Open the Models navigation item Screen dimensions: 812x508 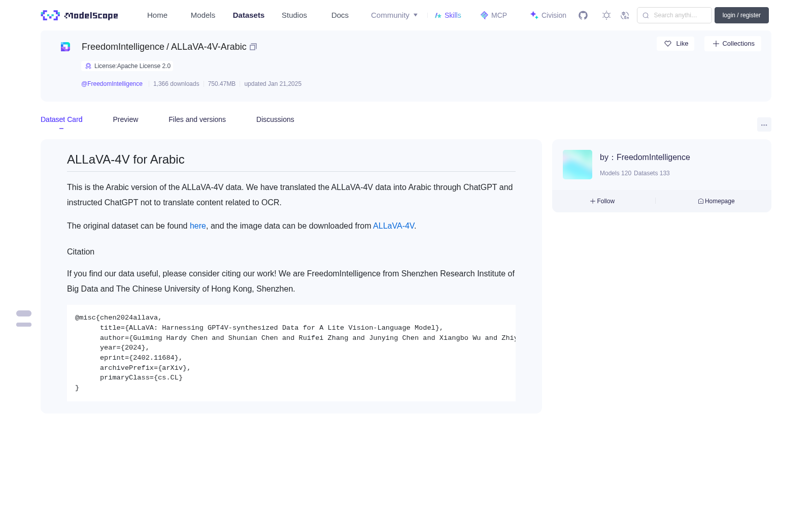[203, 15]
